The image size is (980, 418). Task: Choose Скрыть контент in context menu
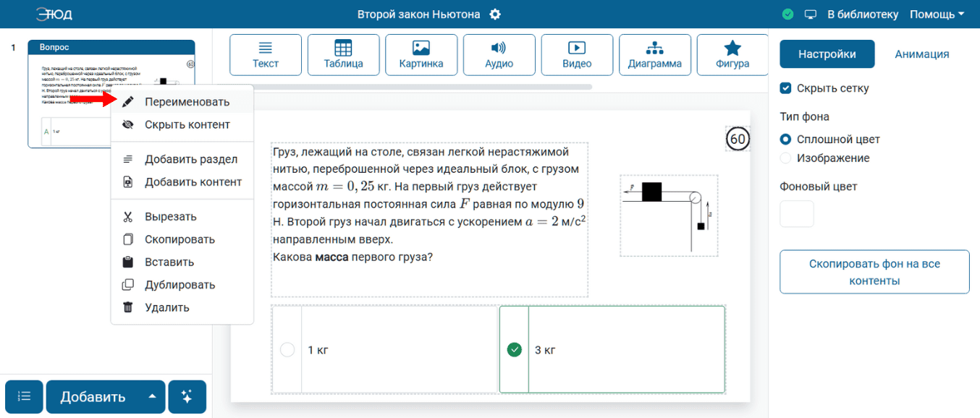182,124
